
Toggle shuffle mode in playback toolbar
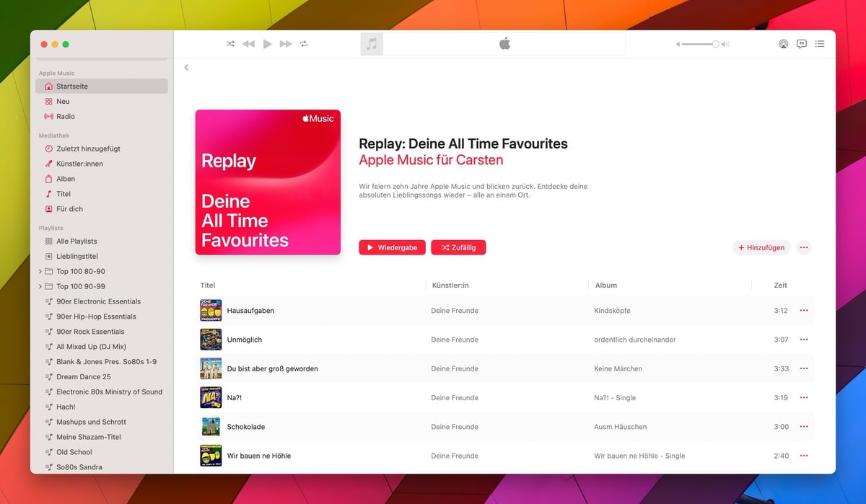click(x=230, y=44)
